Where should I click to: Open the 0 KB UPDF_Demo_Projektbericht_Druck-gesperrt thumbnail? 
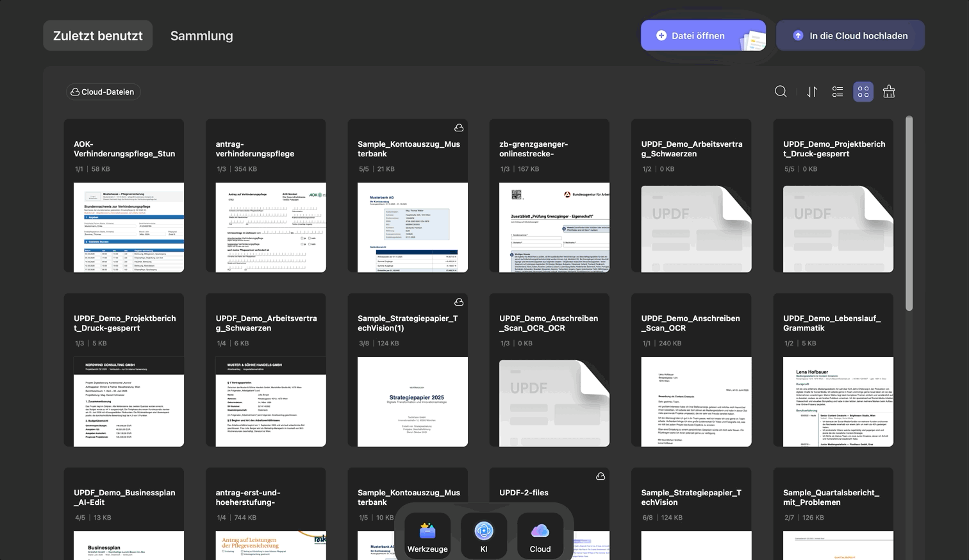click(838, 227)
